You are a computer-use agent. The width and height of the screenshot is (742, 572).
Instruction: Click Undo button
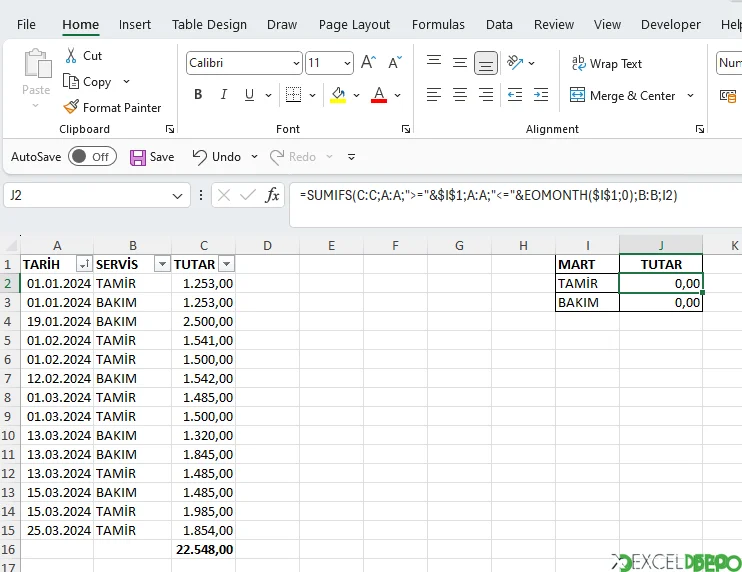[217, 157]
